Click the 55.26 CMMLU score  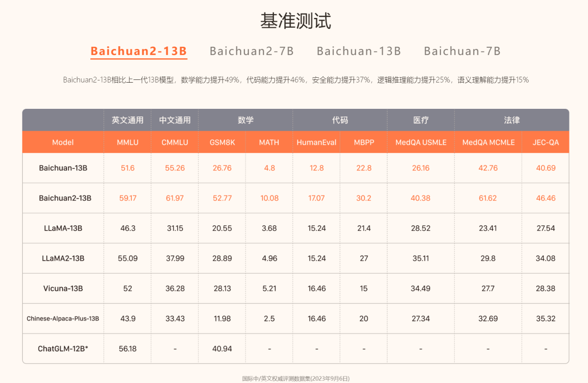(x=175, y=168)
